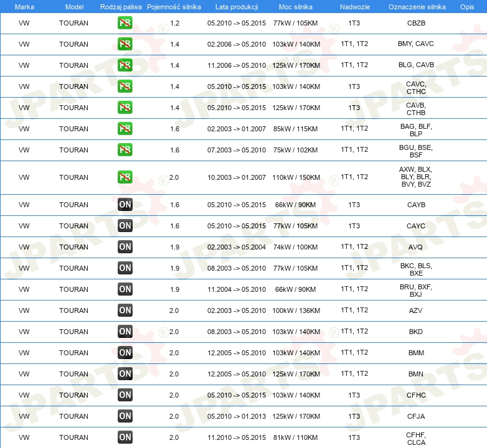Click the ON diesel icon in the BMM row
The width and height of the screenshot is (487, 448).
(125, 352)
